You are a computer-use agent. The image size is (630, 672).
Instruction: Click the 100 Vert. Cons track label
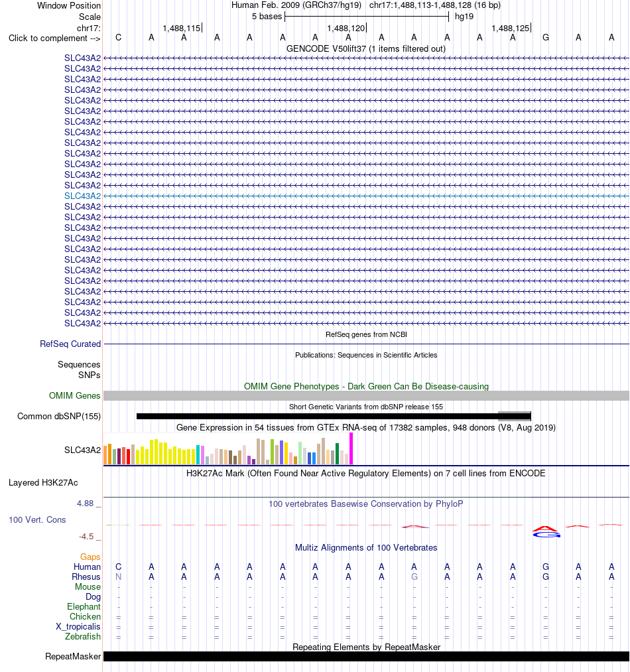click(37, 519)
